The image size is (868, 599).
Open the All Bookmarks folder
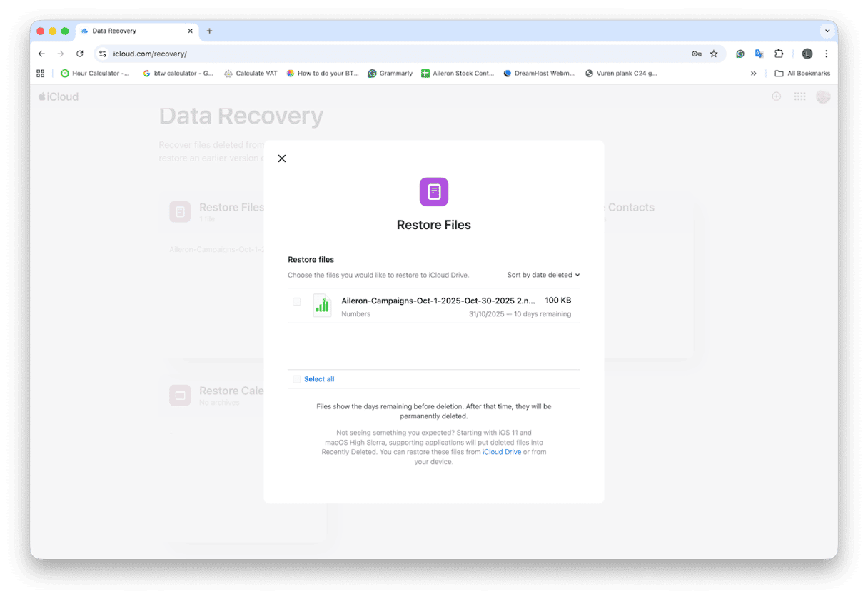click(802, 73)
